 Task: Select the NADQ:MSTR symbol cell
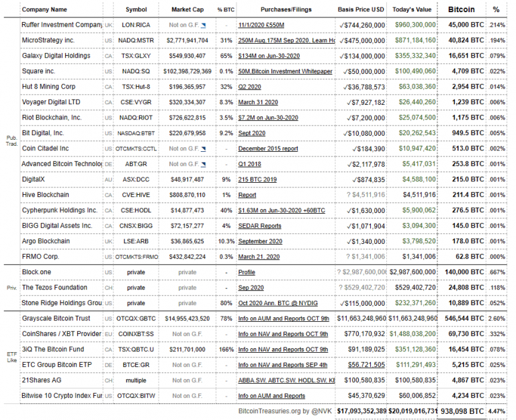136,40
